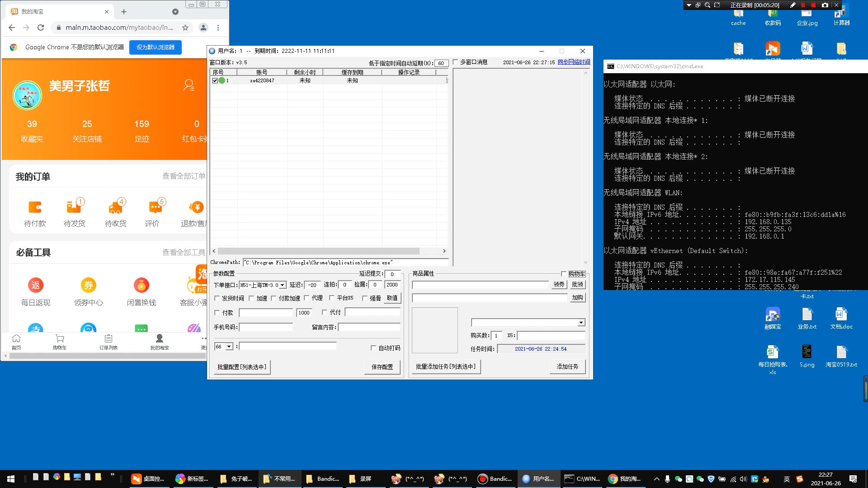Image resolution: width=868 pixels, height=488 pixels.
Task: Open the 待付款 orders icon in Taobao
Action: (35, 207)
